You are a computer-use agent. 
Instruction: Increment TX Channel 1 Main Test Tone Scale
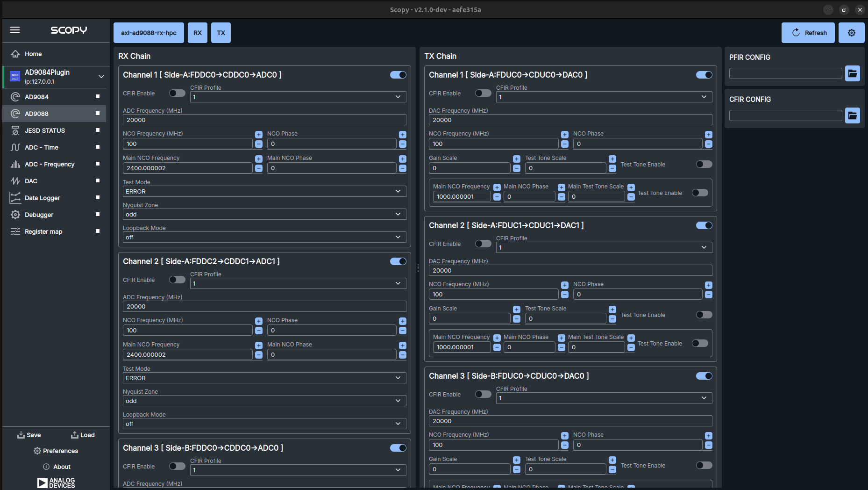[631, 187]
